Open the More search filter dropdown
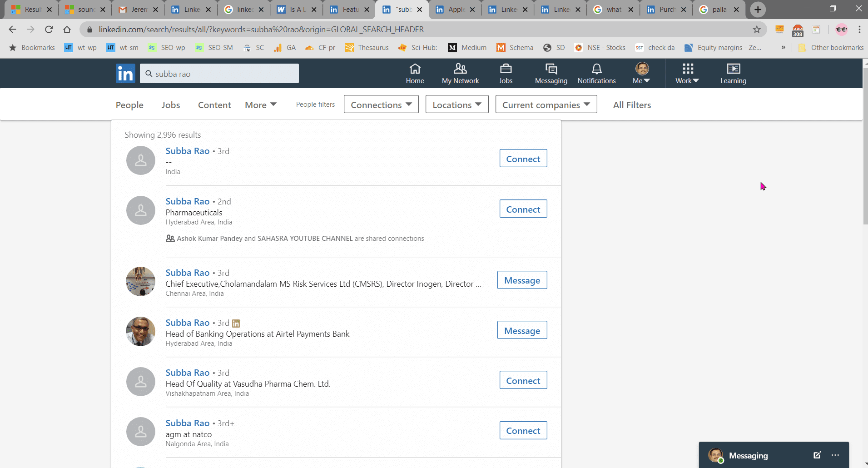This screenshot has height=468, width=868. (260, 105)
